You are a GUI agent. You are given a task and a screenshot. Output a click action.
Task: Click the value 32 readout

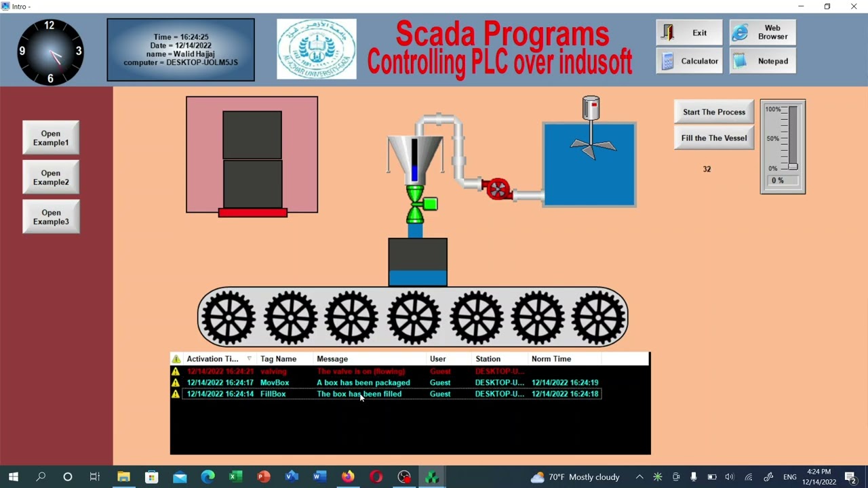707,169
